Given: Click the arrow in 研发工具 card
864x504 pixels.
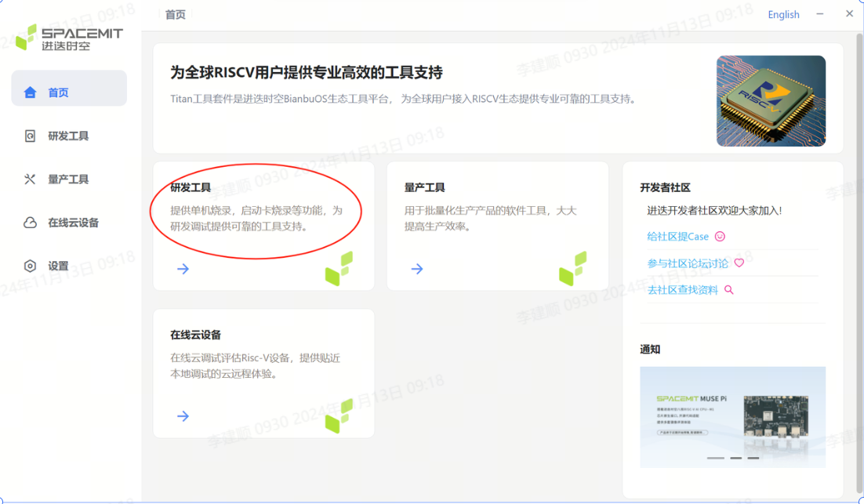Looking at the screenshot, I should [183, 269].
